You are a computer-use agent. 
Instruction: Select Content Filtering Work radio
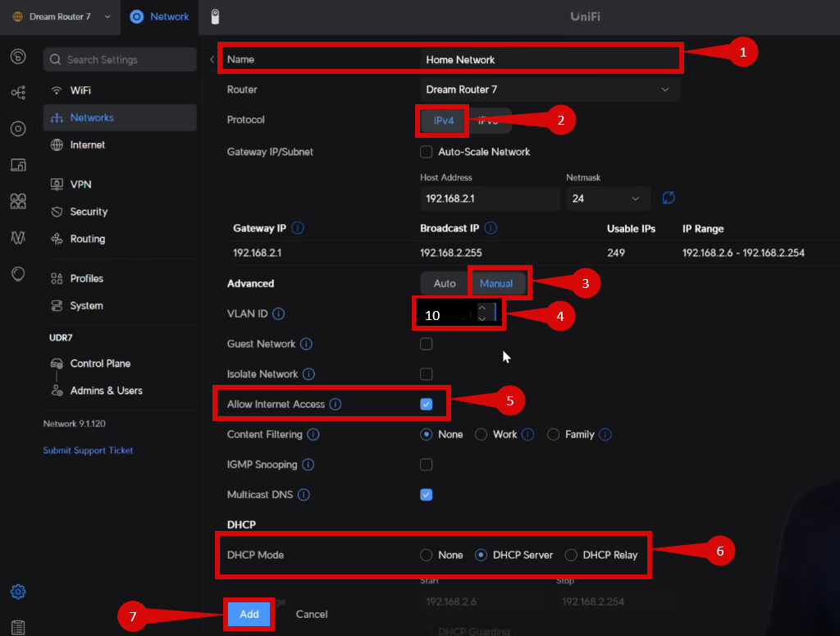point(481,434)
